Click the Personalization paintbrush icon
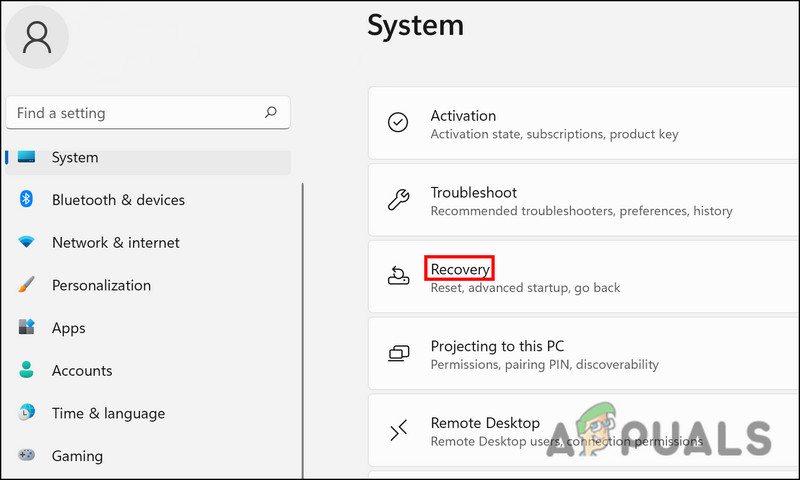 pyautogui.click(x=27, y=286)
